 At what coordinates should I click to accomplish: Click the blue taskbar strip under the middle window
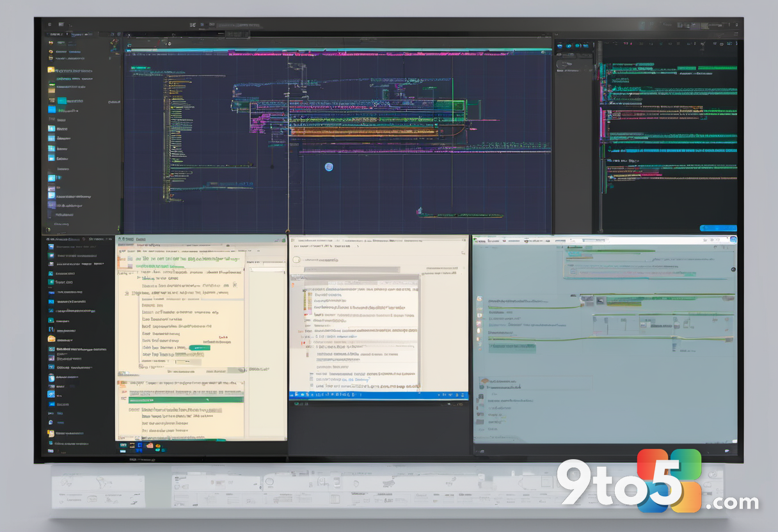[x=379, y=396]
